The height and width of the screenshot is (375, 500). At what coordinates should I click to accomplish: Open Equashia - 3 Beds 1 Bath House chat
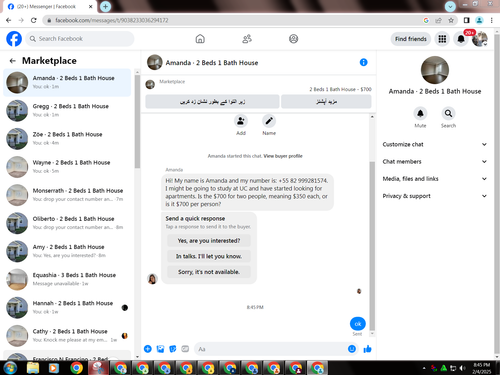click(x=67, y=279)
